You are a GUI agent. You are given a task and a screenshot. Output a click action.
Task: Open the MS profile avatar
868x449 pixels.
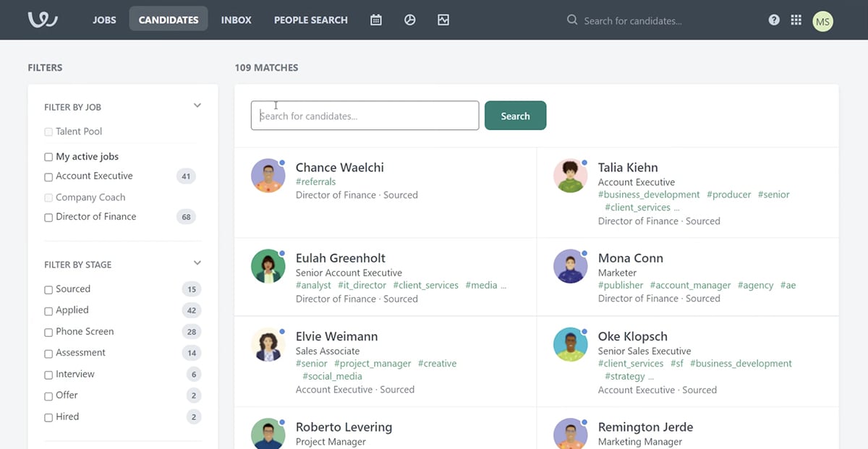822,21
